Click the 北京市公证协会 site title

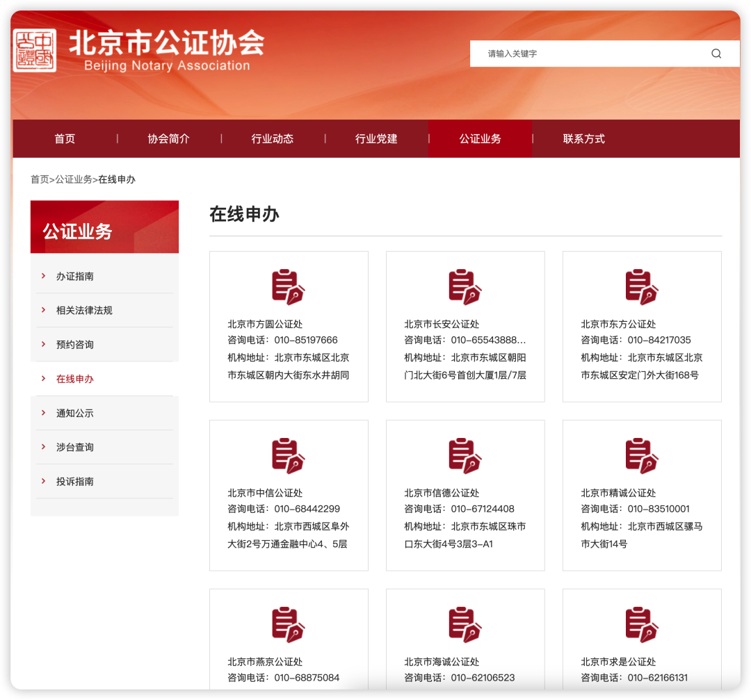click(x=167, y=42)
